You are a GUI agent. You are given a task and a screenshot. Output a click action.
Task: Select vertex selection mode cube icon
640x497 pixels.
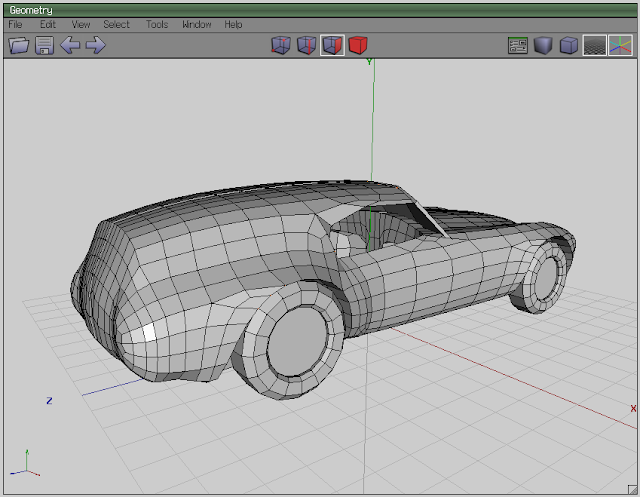pos(281,45)
